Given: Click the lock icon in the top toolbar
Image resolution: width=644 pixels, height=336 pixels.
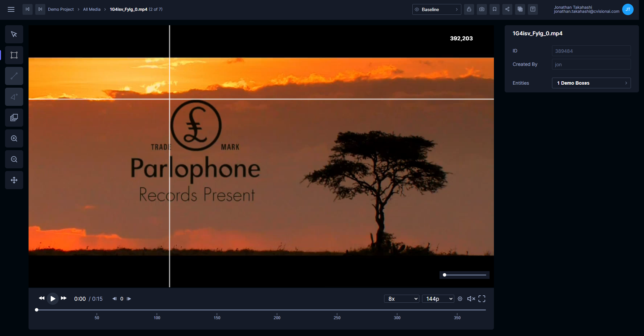Looking at the screenshot, I should tap(469, 9).
